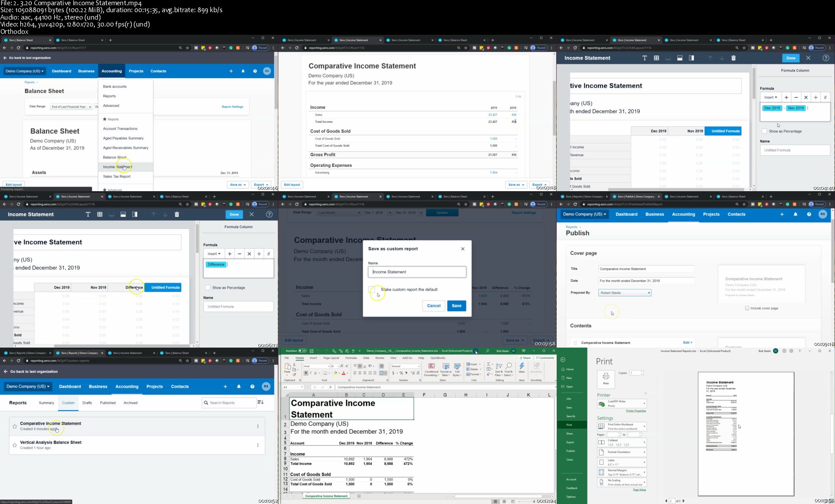Choose Income Statement from the Accounting menu
Screen dimensions: 835x504
(x=117, y=167)
